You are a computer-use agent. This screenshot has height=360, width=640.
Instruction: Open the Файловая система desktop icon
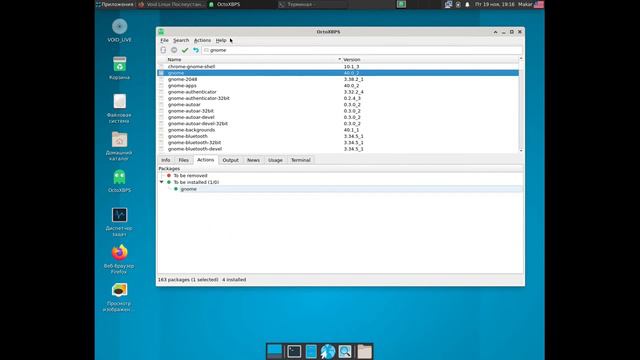120,109
